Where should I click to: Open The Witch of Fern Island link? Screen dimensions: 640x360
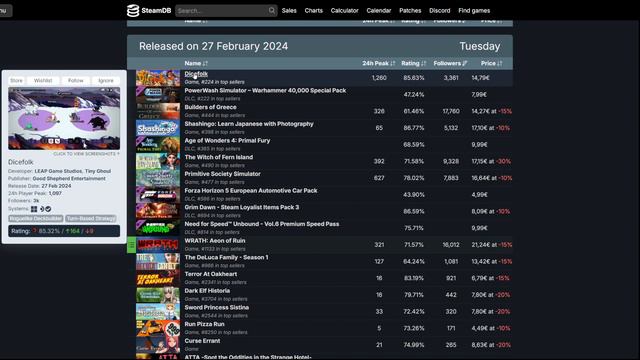[219, 158]
